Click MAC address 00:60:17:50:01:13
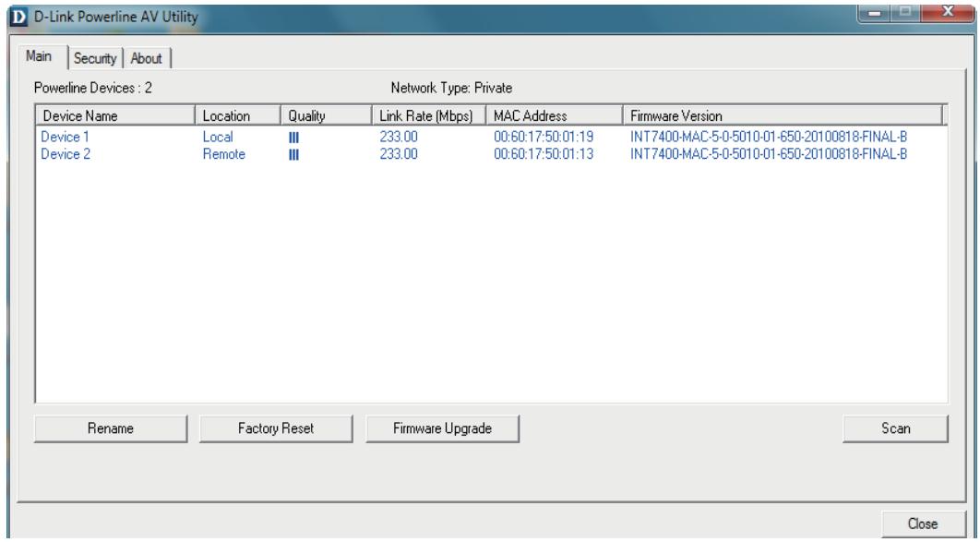The width and height of the screenshot is (980, 542). pyautogui.click(x=544, y=154)
